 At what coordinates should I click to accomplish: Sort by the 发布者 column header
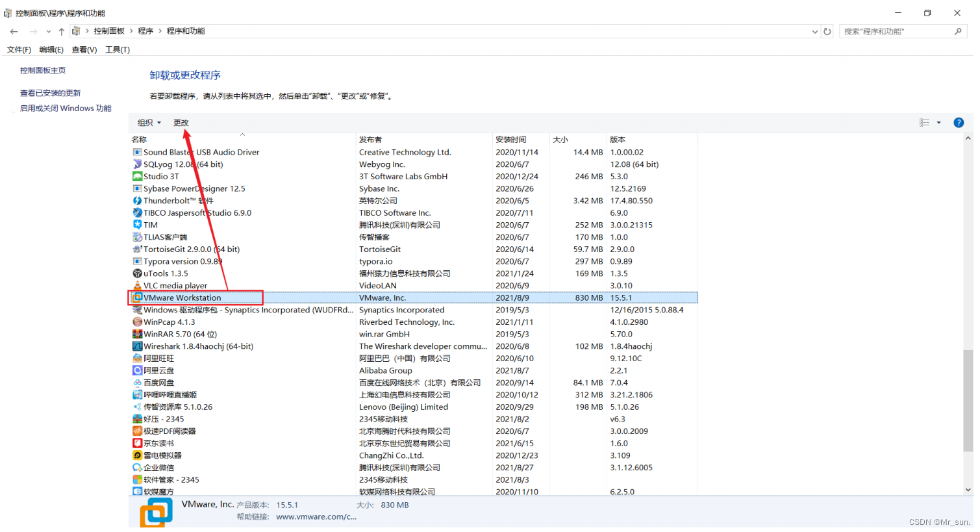[x=424, y=139]
